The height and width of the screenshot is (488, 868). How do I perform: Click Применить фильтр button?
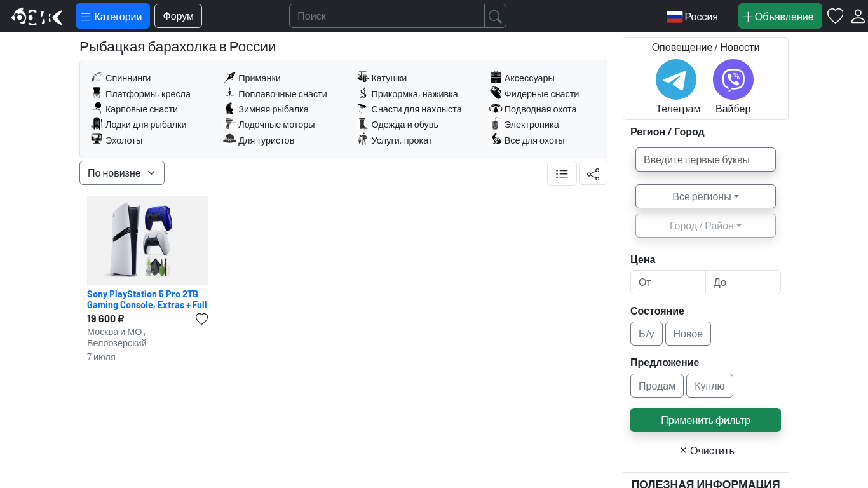click(x=705, y=420)
